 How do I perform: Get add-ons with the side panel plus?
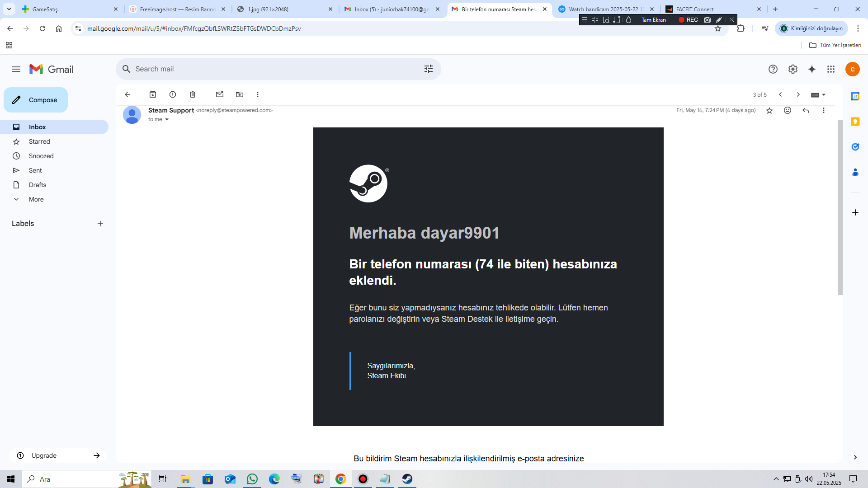click(x=855, y=212)
